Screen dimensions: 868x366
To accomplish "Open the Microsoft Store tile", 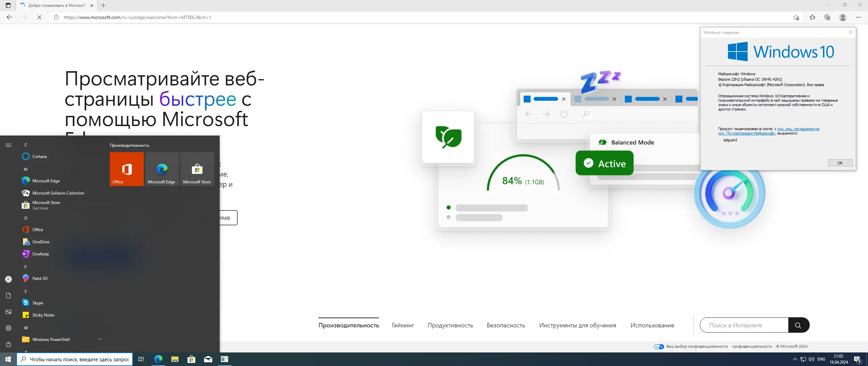I will (197, 169).
